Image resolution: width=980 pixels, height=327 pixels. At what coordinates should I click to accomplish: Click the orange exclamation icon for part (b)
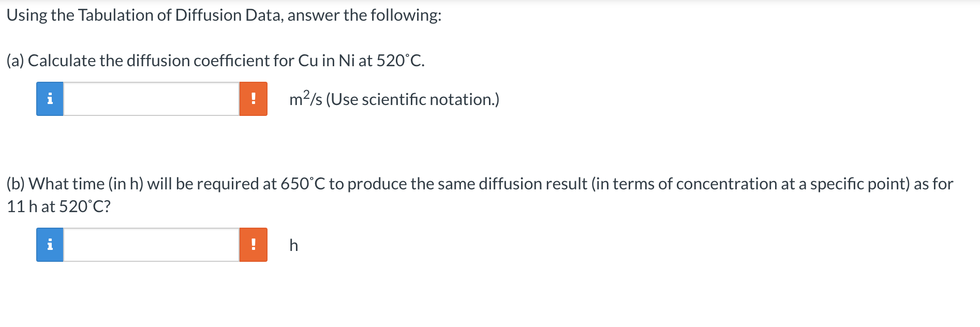[254, 245]
